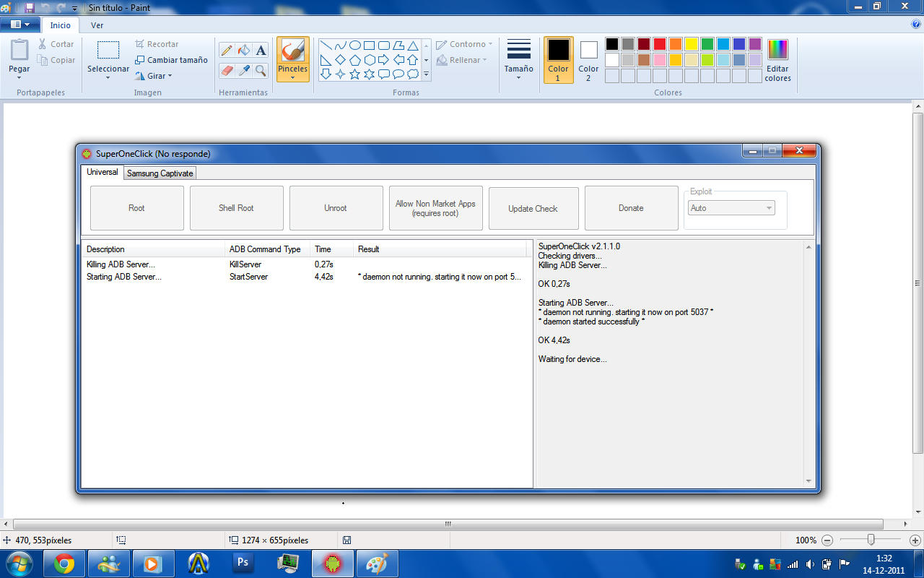Choose the right arrow shape

pos(383,60)
